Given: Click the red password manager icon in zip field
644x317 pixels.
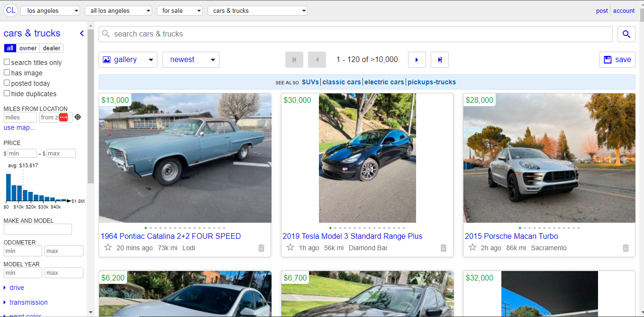Looking at the screenshot, I should (x=63, y=117).
